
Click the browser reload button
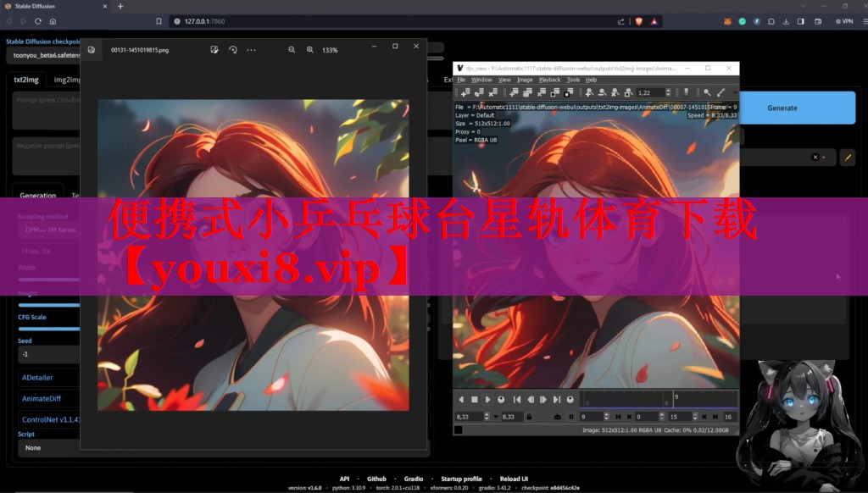click(37, 21)
